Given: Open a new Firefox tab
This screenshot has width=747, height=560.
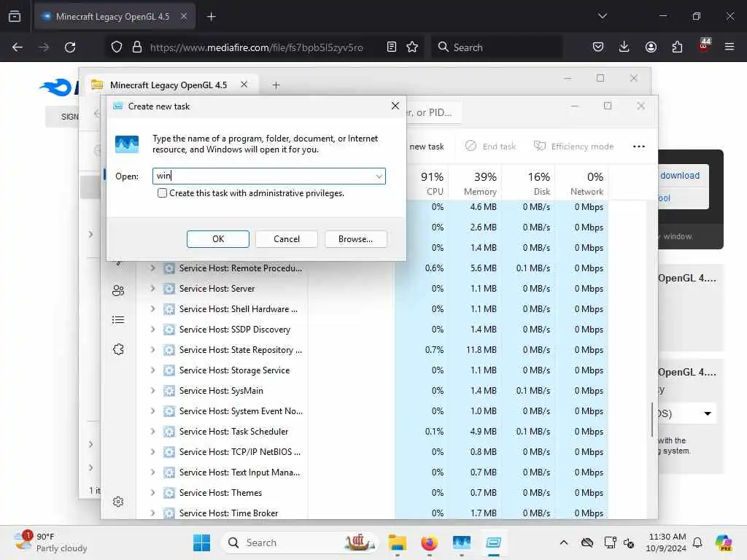Looking at the screenshot, I should [x=211, y=17].
